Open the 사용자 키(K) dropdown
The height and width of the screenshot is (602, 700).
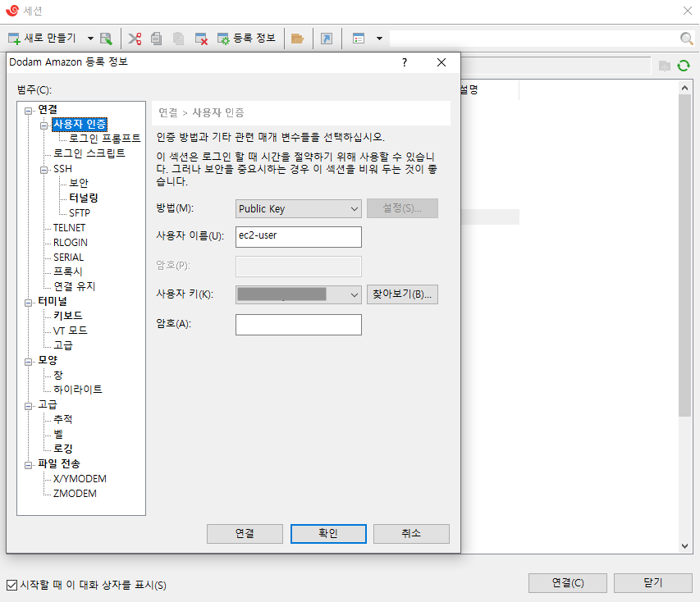tap(298, 294)
